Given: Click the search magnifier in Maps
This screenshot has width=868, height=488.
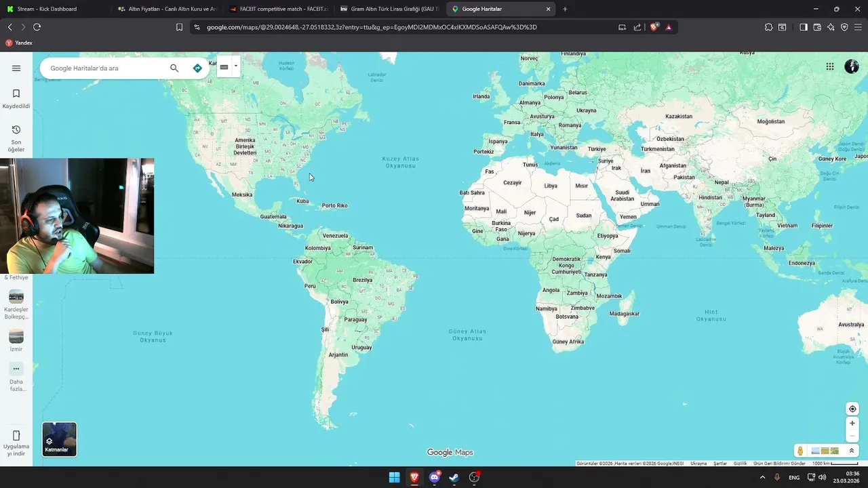Looking at the screenshot, I should click(174, 68).
